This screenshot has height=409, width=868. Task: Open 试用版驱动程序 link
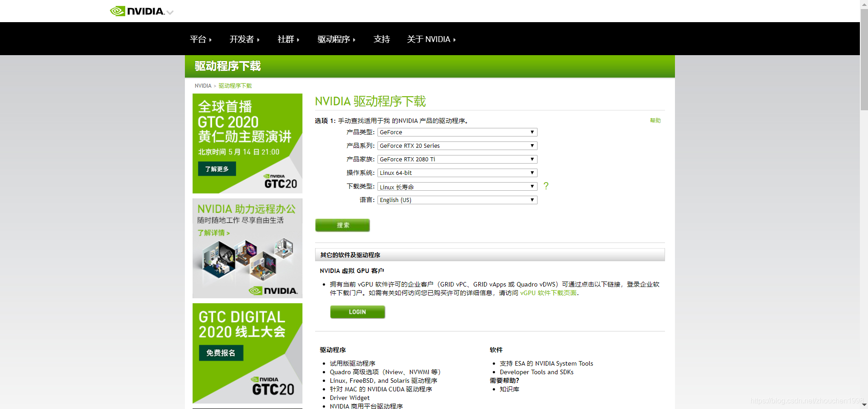(353, 363)
